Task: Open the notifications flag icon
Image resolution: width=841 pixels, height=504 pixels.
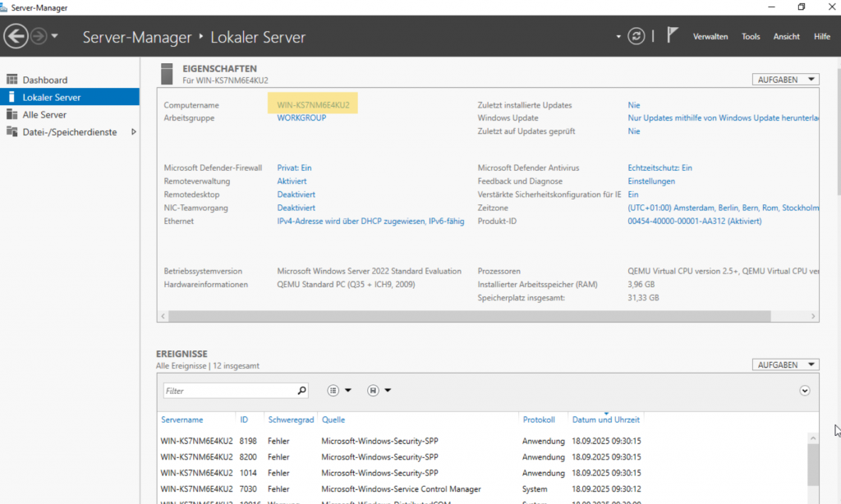Action: [x=672, y=35]
